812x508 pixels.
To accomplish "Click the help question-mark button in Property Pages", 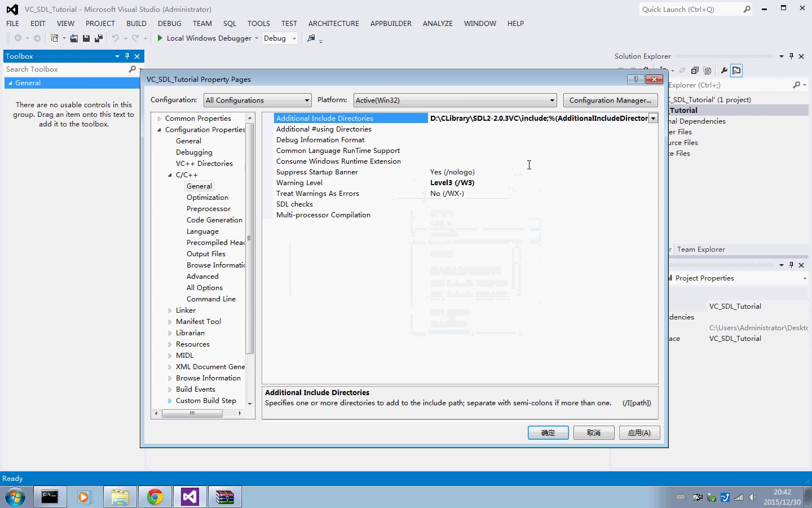I will click(x=636, y=79).
